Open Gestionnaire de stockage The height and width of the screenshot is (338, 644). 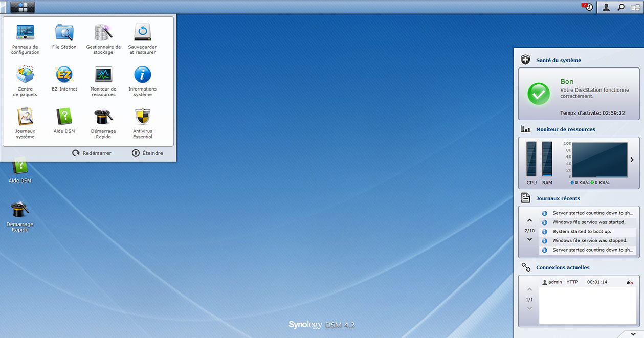[103, 39]
